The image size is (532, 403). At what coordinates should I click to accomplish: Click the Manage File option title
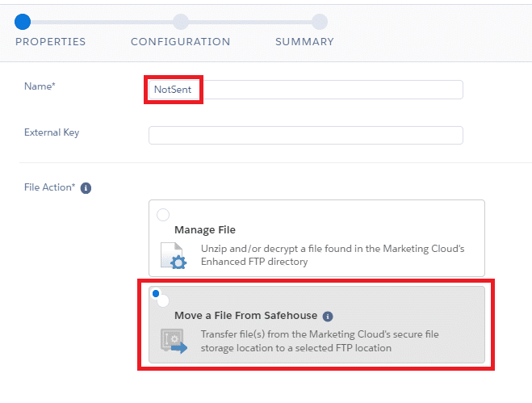pyautogui.click(x=205, y=230)
